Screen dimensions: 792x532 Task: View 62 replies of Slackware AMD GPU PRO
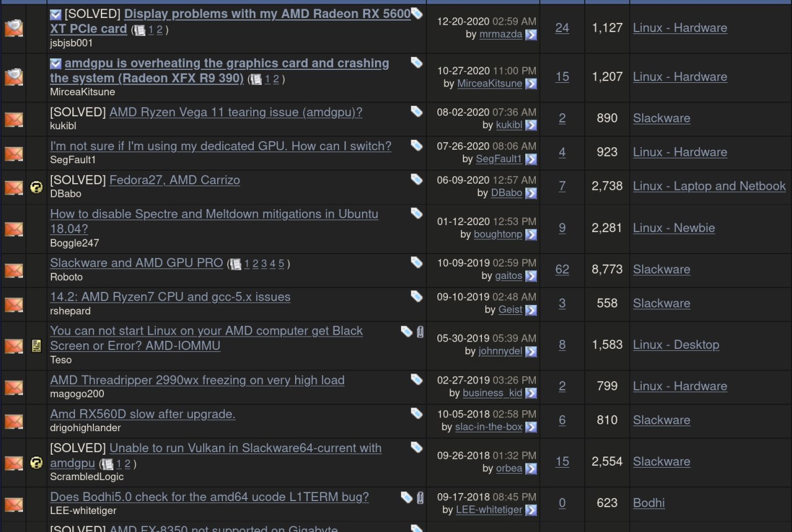(x=562, y=269)
